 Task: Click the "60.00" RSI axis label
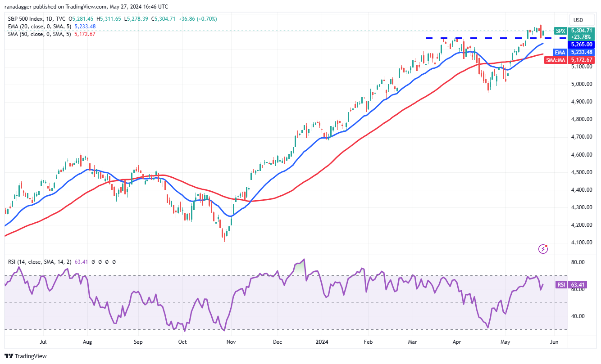pos(578,289)
